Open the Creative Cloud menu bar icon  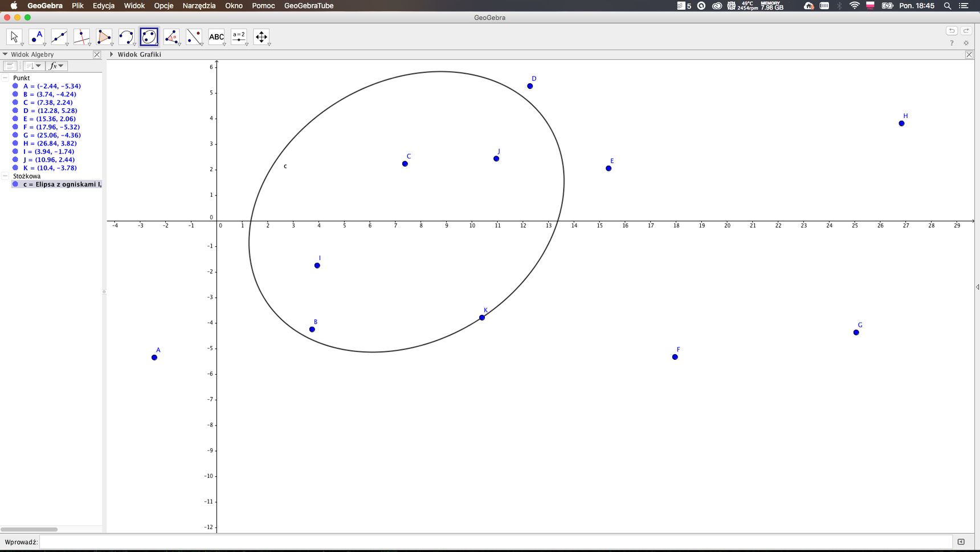pyautogui.click(x=717, y=6)
